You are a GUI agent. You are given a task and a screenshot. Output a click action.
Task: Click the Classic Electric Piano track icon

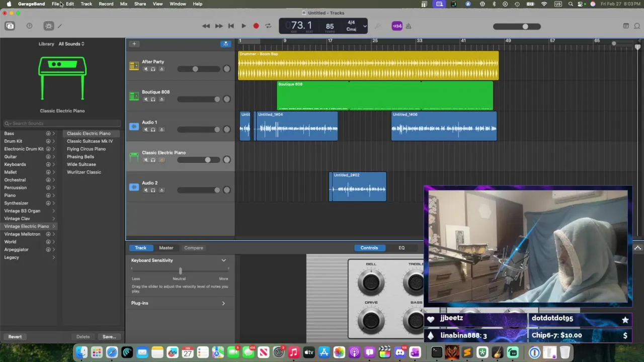(x=134, y=157)
